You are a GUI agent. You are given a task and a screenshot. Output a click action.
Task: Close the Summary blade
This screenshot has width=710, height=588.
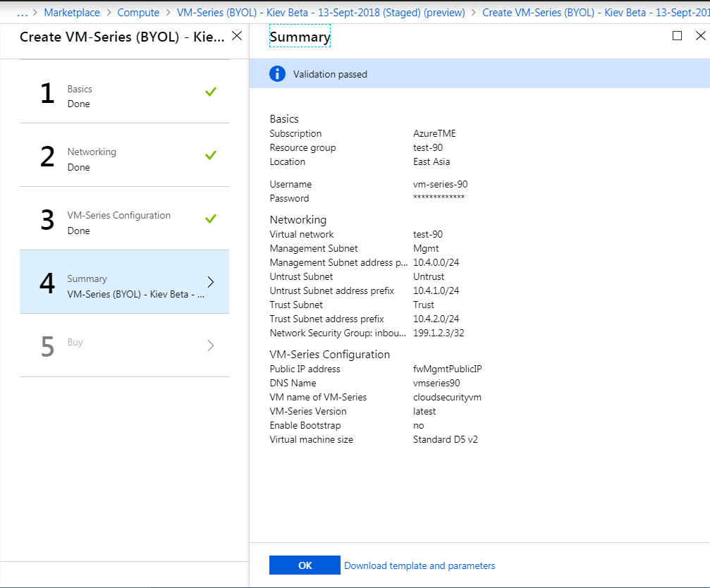pyautogui.click(x=700, y=36)
